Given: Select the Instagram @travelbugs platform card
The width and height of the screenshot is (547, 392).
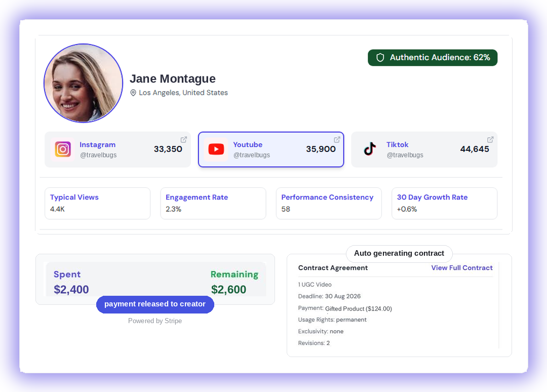Looking at the screenshot, I should click(118, 149).
